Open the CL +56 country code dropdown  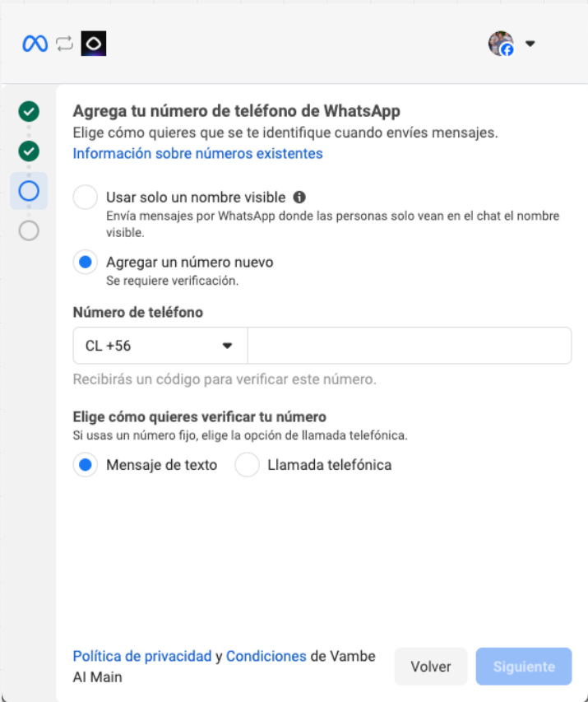pyautogui.click(x=160, y=346)
